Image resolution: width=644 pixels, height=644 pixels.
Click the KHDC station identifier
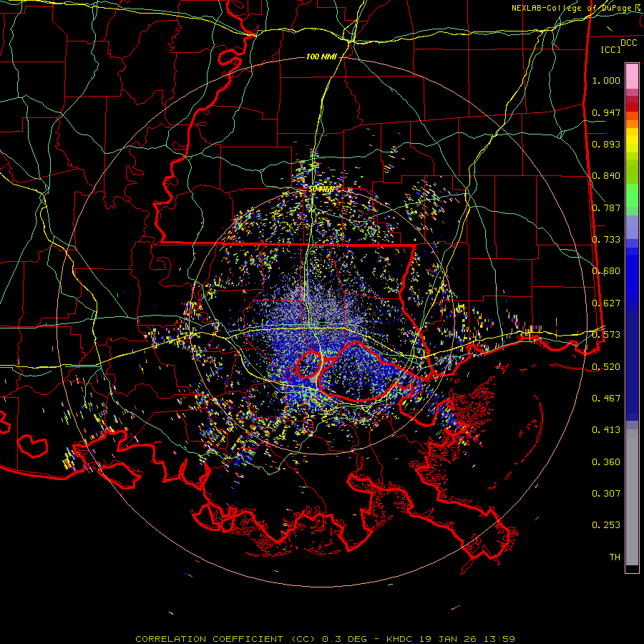point(401,639)
